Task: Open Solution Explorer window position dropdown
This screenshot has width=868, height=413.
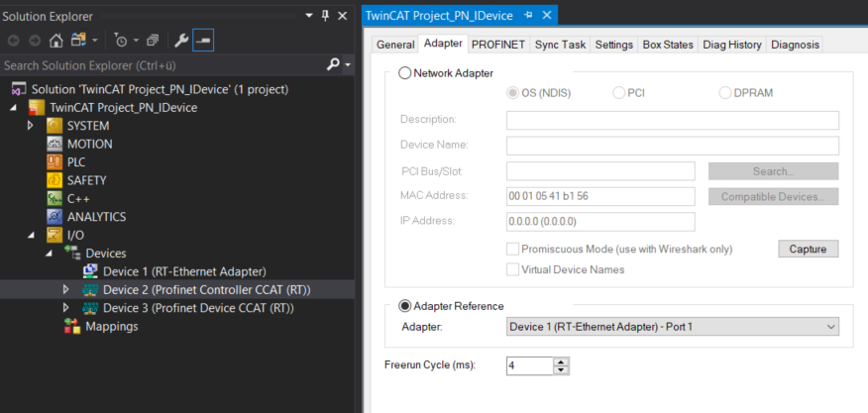Action: [309, 16]
